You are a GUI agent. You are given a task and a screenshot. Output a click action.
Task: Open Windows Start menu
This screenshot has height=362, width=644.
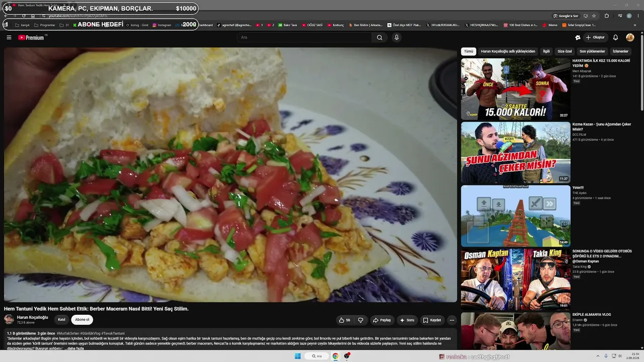(297, 356)
